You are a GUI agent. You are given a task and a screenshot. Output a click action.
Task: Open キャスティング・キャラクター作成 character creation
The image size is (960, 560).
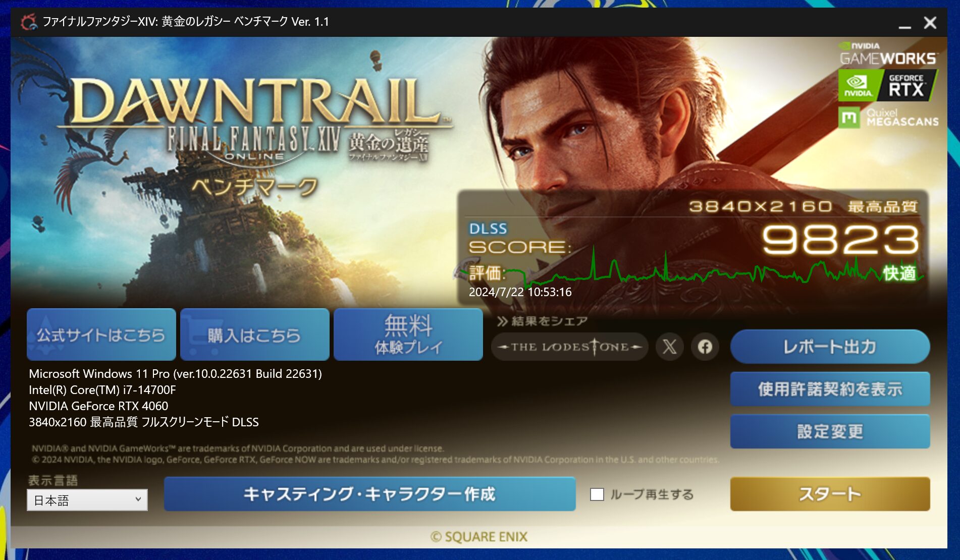coord(369,494)
